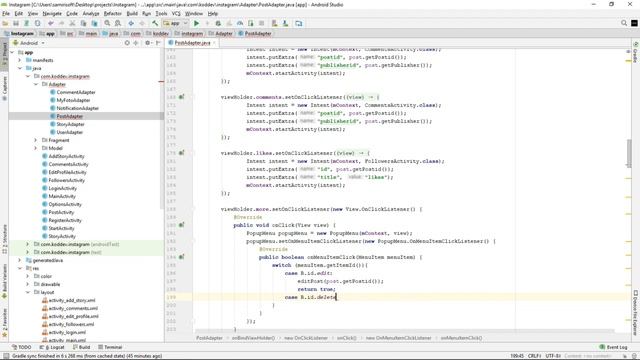Open the Android project view dropdown
This screenshot has width=640, height=360.
29,43
